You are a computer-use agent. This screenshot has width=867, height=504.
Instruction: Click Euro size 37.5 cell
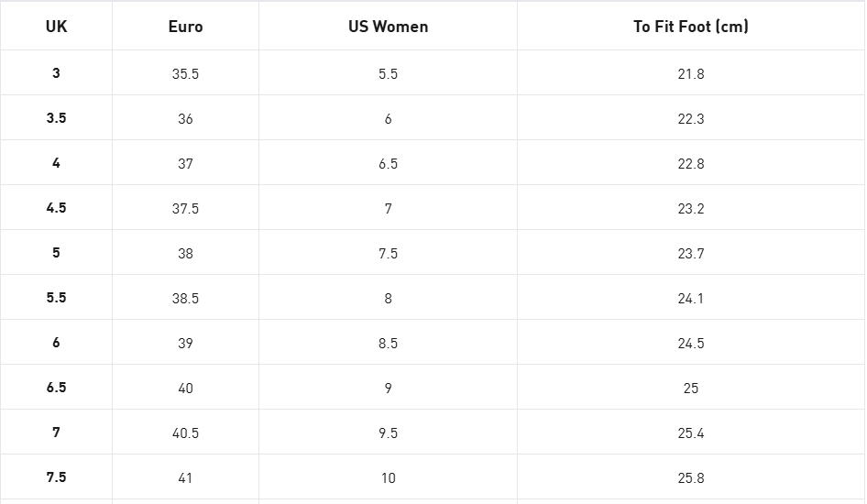(x=185, y=208)
